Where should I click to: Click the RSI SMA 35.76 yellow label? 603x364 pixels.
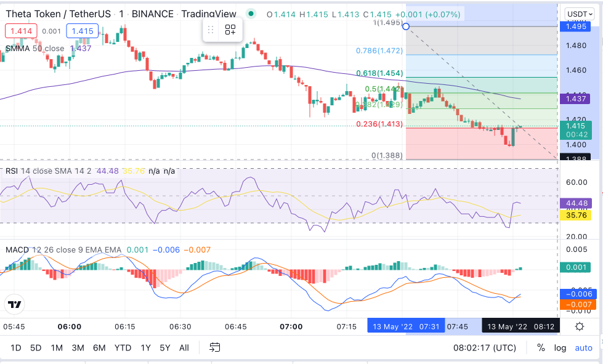point(576,215)
